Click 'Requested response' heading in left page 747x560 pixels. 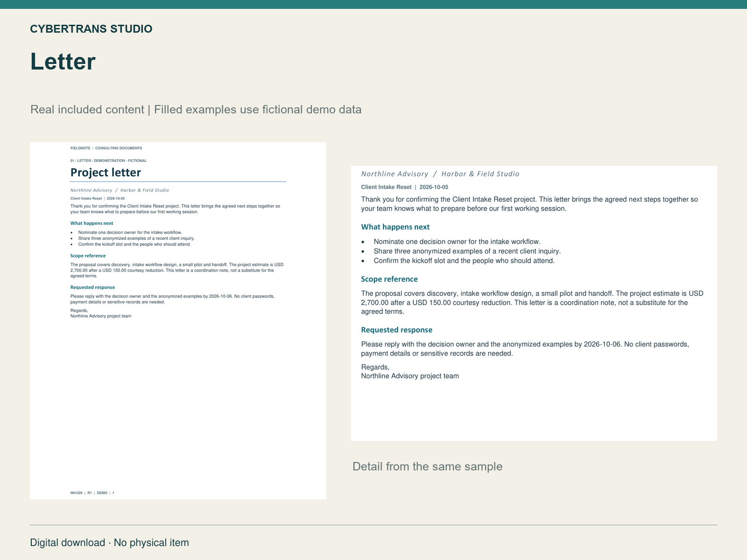[92, 287]
